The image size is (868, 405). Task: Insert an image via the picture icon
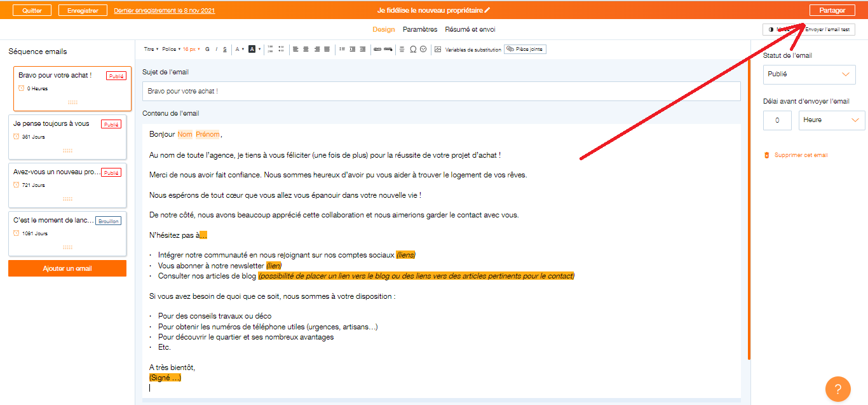click(x=437, y=49)
